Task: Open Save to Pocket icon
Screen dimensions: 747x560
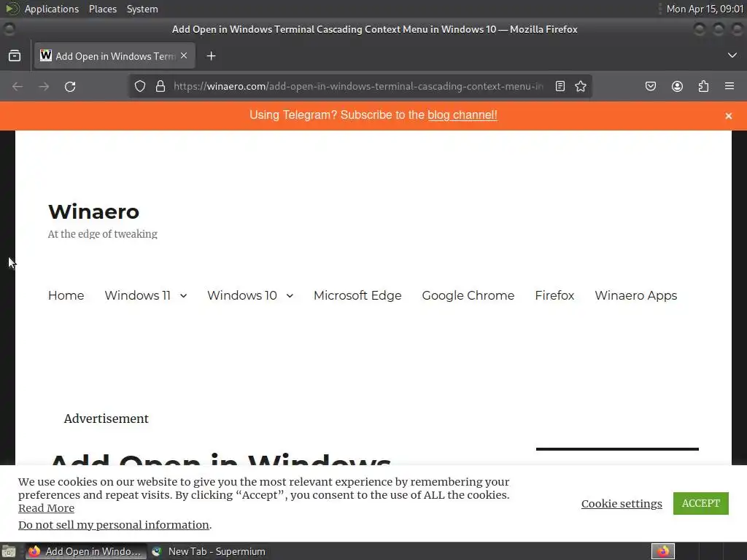Action: click(651, 86)
